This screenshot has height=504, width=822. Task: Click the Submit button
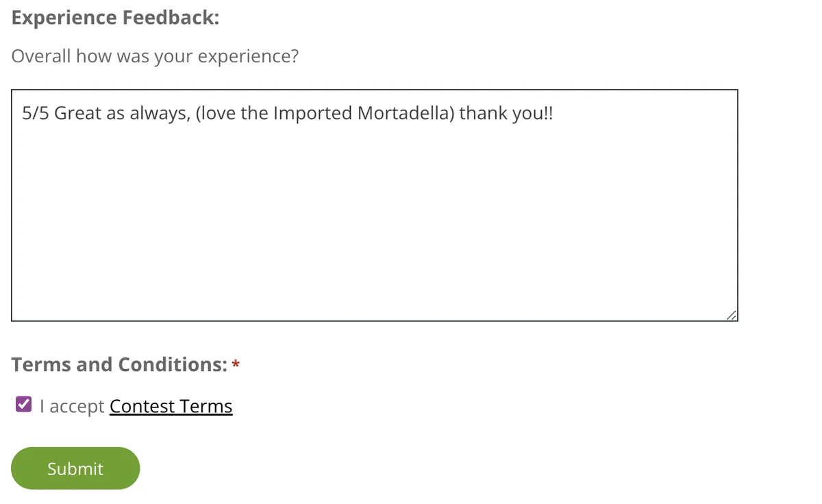[75, 468]
